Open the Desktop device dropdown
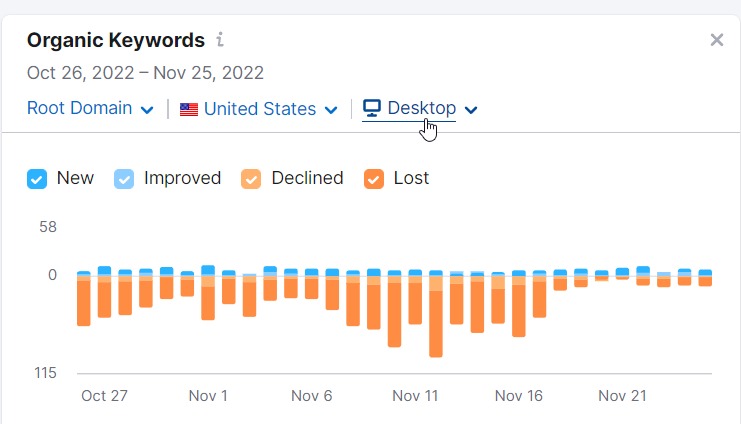The height and width of the screenshot is (424, 741). tap(420, 108)
